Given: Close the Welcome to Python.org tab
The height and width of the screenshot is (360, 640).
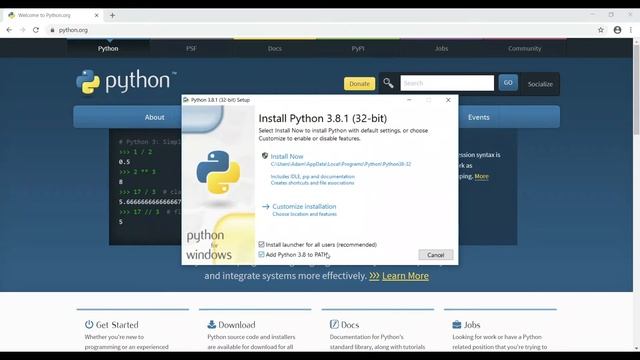Looking at the screenshot, I should pyautogui.click(x=97, y=15).
